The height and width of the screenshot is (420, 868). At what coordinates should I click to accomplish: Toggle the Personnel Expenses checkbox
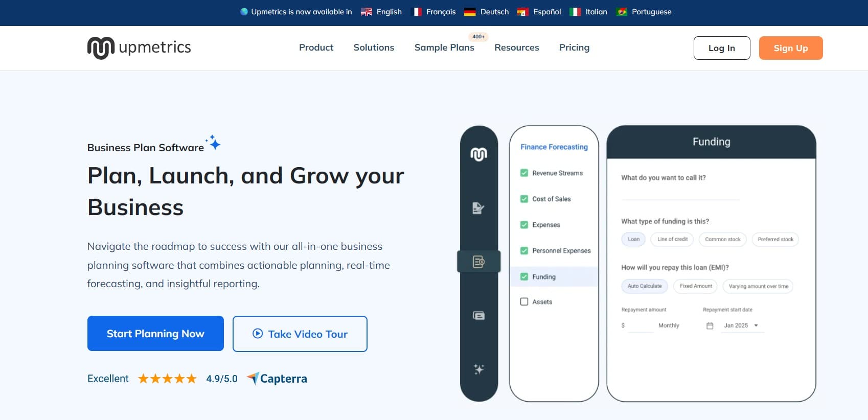click(524, 250)
